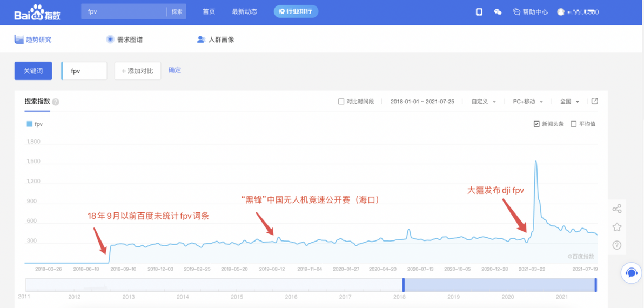Image resolution: width=644 pixels, height=308 pixels.
Task: Expand the 自定义 time range dropdown
Action: coord(484,102)
